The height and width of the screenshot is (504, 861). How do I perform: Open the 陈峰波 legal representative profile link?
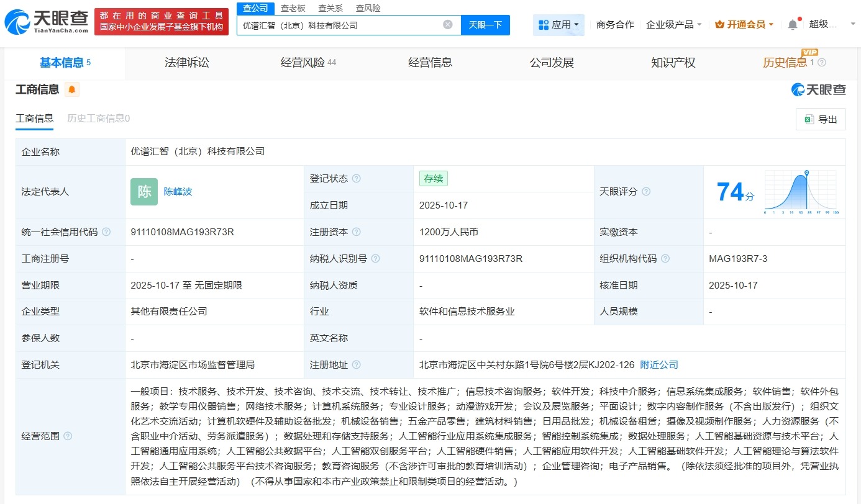(179, 192)
